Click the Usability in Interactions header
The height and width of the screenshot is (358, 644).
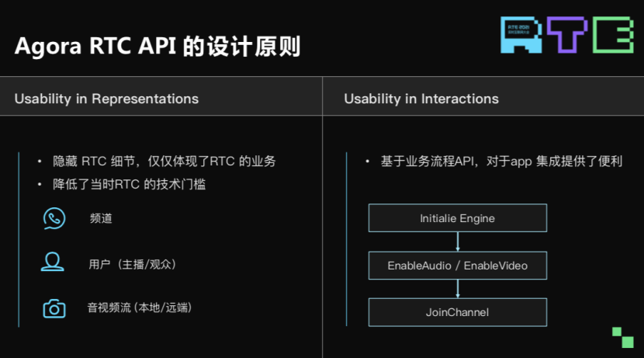[x=421, y=99]
